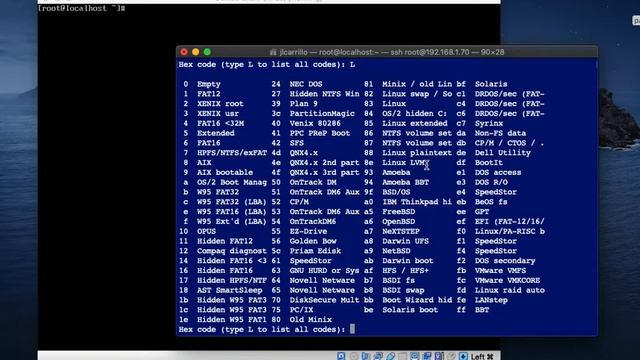Screen dimensions: 640x360
Task: Click the 'a9 NetBSD' entry
Action: click(x=387, y=251)
